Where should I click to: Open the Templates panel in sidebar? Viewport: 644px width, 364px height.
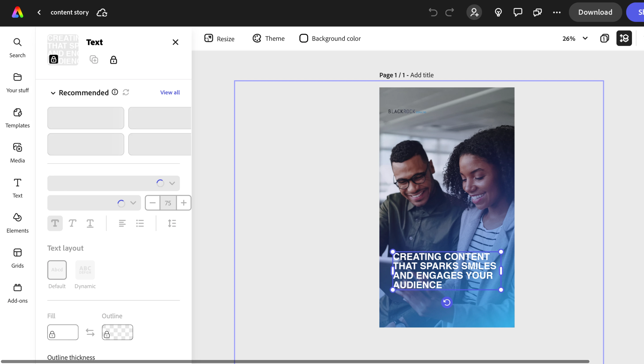(x=17, y=118)
